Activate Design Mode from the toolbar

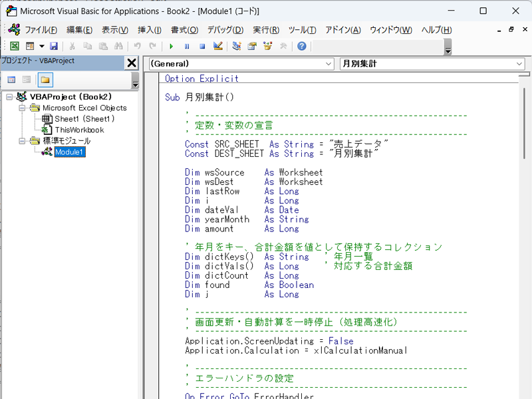pos(217,46)
